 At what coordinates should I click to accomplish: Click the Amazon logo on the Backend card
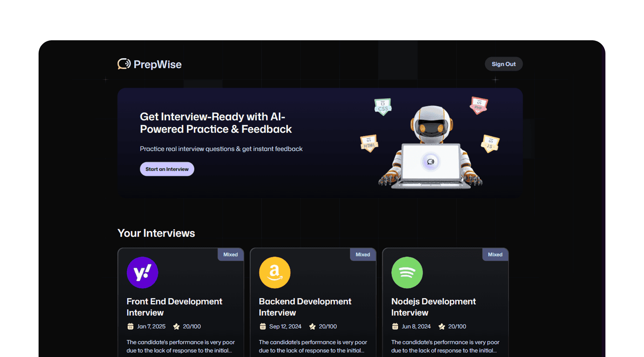(275, 272)
